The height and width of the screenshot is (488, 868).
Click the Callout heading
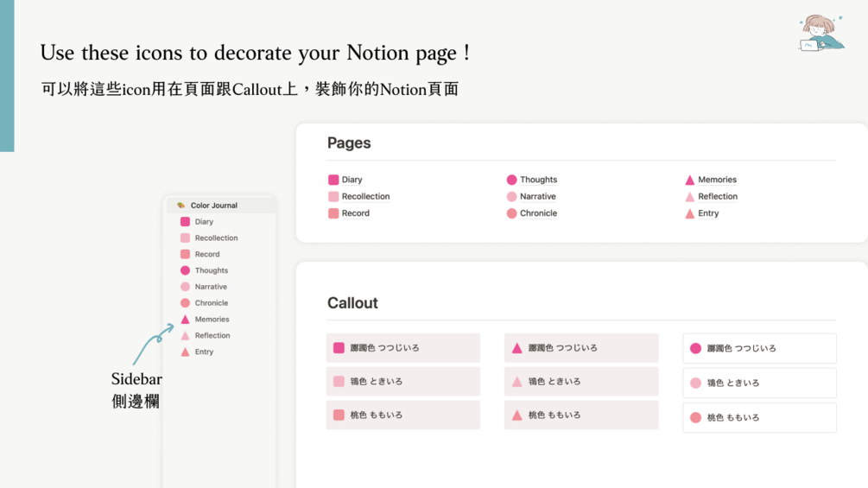point(352,303)
